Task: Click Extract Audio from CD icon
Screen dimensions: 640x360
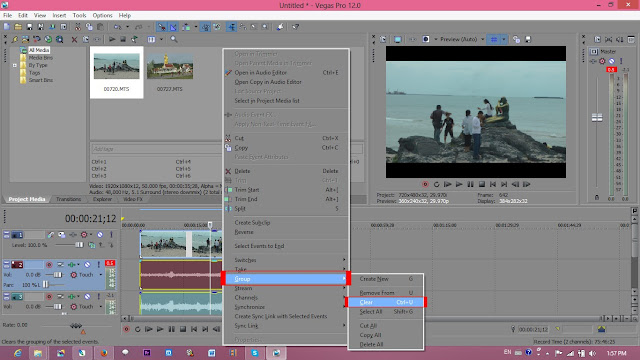Action: [x=37, y=40]
